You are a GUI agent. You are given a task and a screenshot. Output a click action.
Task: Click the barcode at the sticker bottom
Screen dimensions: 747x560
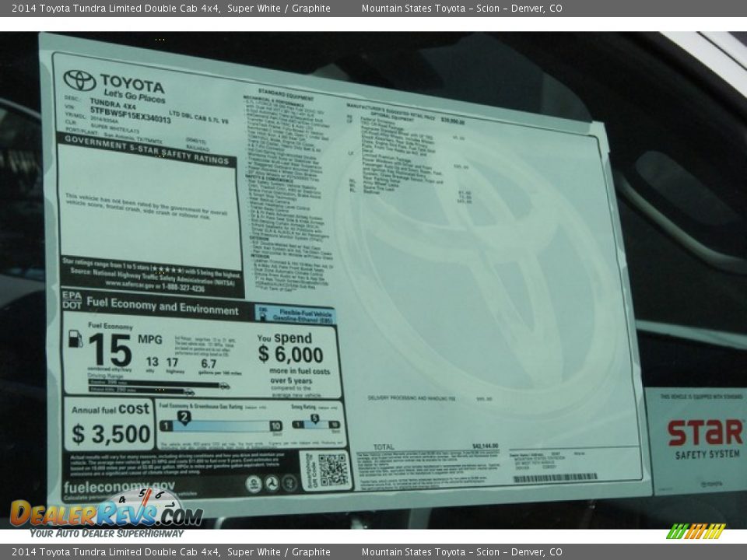click(555, 478)
